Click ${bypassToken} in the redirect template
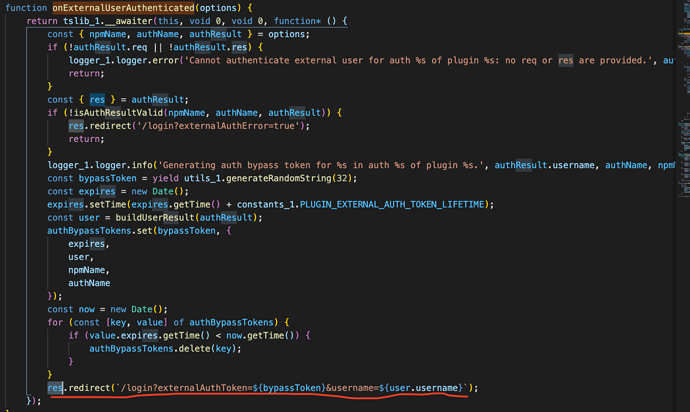The image size is (690, 412). click(289, 388)
